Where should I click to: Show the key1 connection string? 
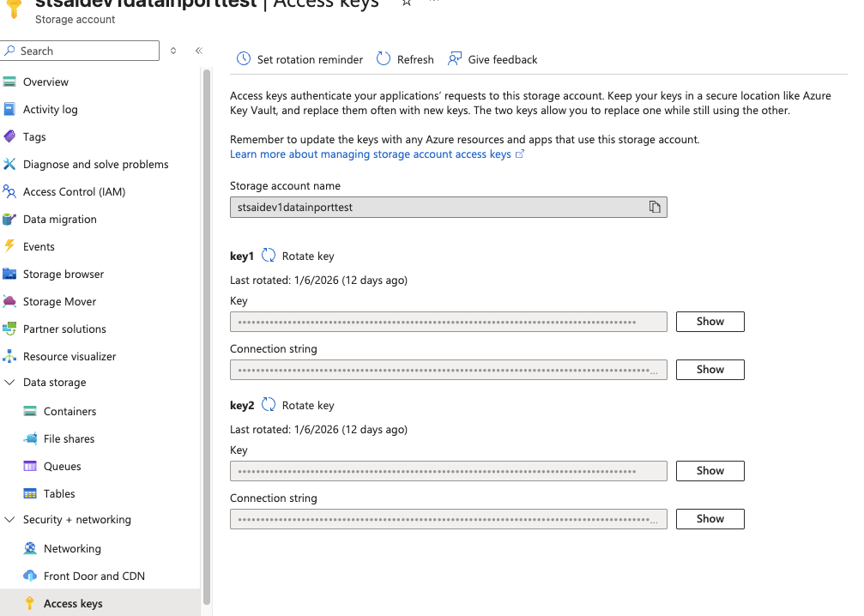710,369
